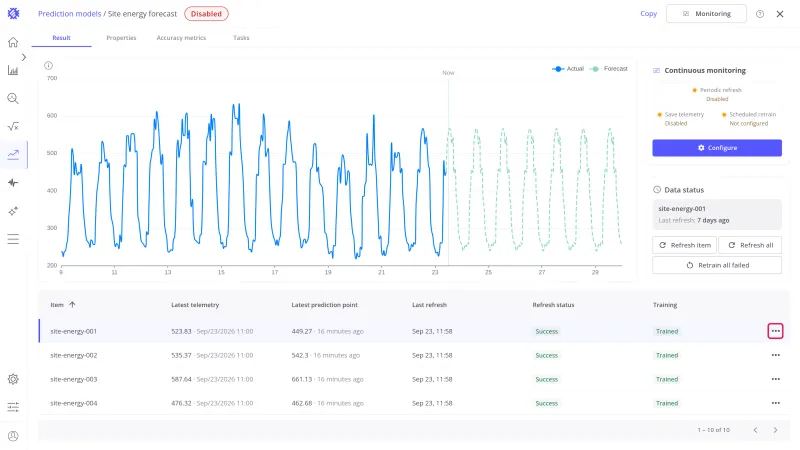The image size is (800, 450).
Task: Open more options for site-energy-002
Action: (776, 355)
